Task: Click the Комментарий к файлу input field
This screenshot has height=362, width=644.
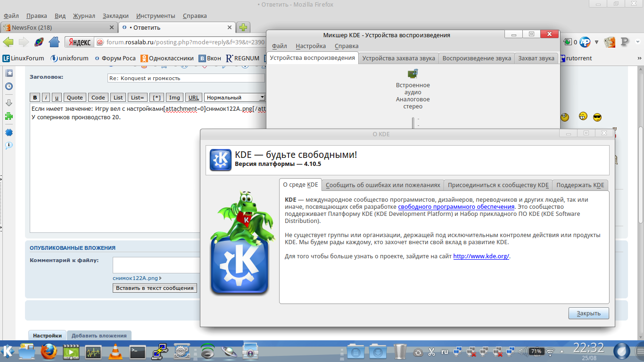Action: (157, 265)
